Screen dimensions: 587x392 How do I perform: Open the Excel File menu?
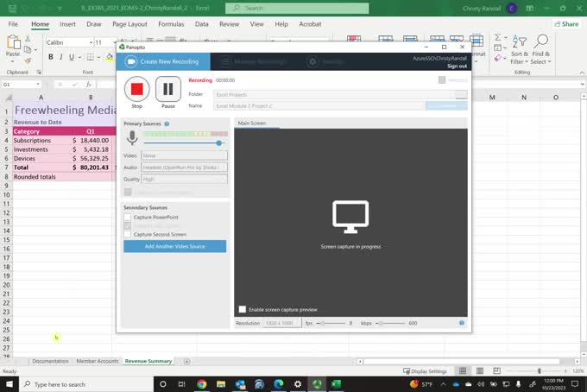[x=13, y=24]
